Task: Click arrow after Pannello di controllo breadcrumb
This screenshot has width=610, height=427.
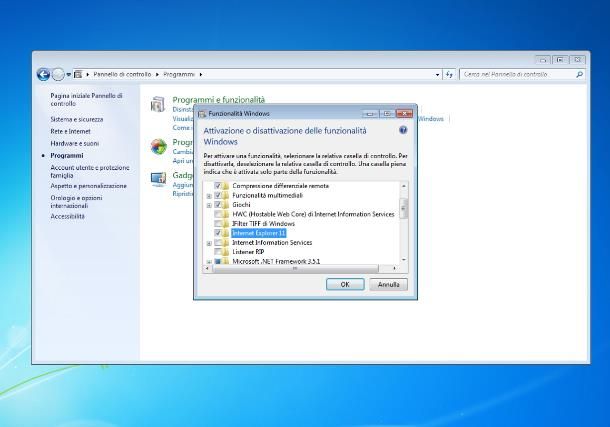Action: coord(157,74)
